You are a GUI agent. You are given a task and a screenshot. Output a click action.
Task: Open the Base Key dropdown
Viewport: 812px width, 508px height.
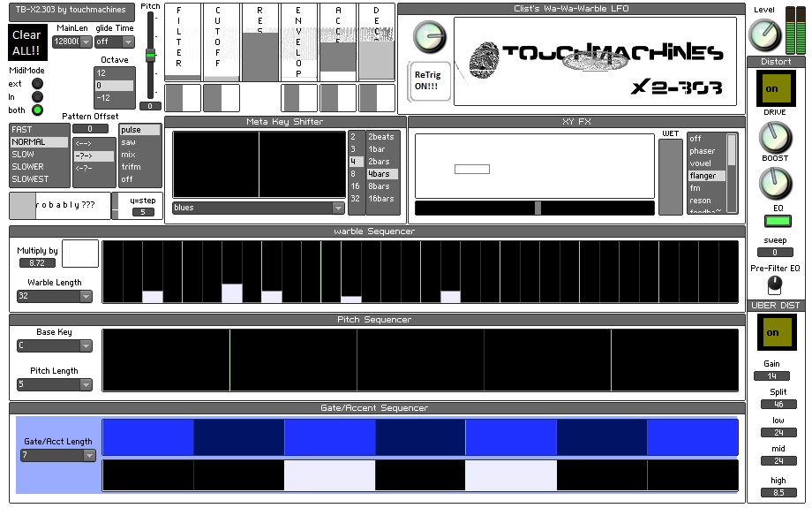point(55,345)
